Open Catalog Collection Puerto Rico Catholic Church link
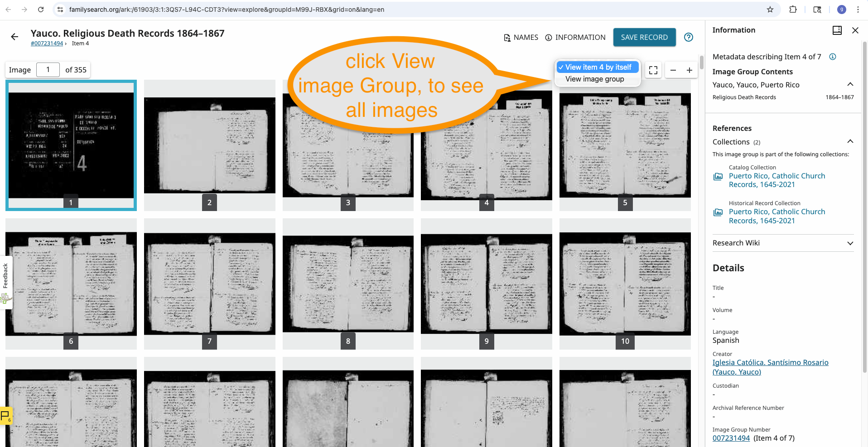 pos(777,180)
